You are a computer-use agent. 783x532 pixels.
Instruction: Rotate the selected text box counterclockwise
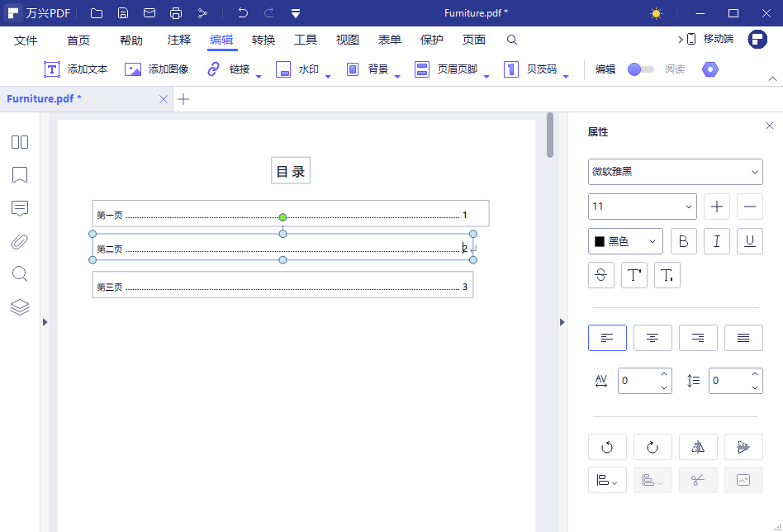(x=607, y=446)
